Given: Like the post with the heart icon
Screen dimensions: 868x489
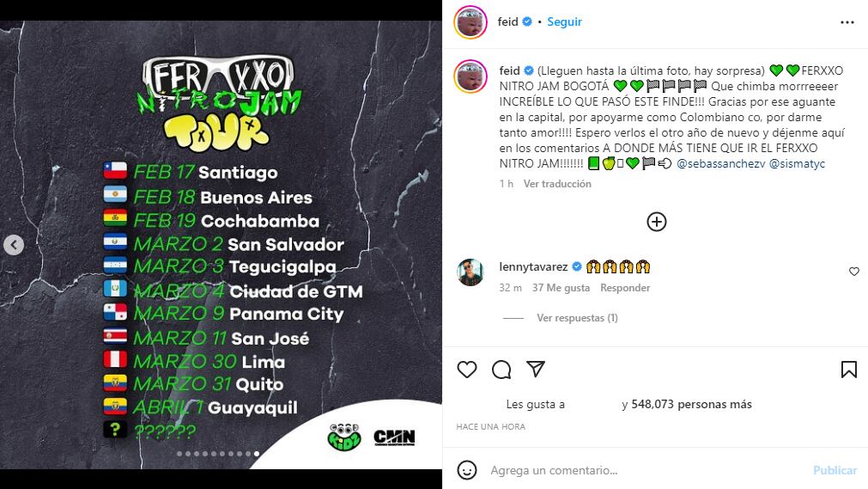Looking at the screenshot, I should 467,370.
